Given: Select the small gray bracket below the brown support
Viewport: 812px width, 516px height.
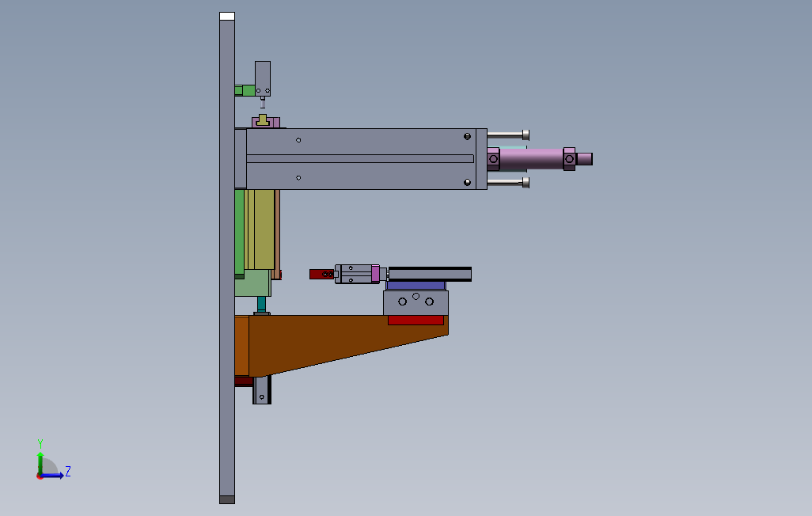Looking at the screenshot, I should pyautogui.click(x=262, y=390).
